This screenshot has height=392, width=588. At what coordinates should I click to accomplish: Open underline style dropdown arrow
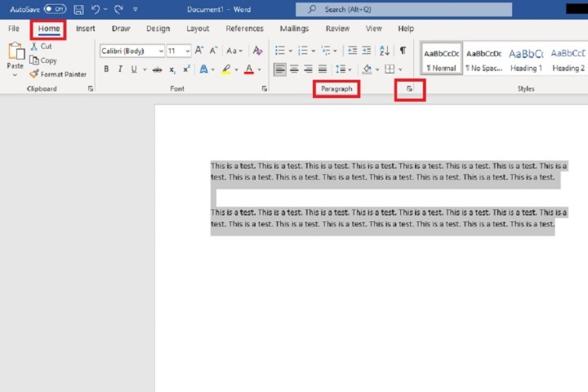(x=145, y=69)
